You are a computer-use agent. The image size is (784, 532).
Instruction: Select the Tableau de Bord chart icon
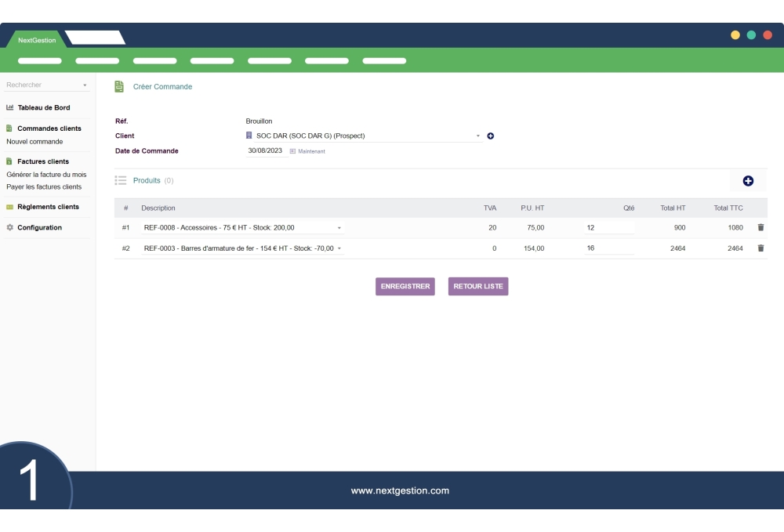pyautogui.click(x=10, y=107)
